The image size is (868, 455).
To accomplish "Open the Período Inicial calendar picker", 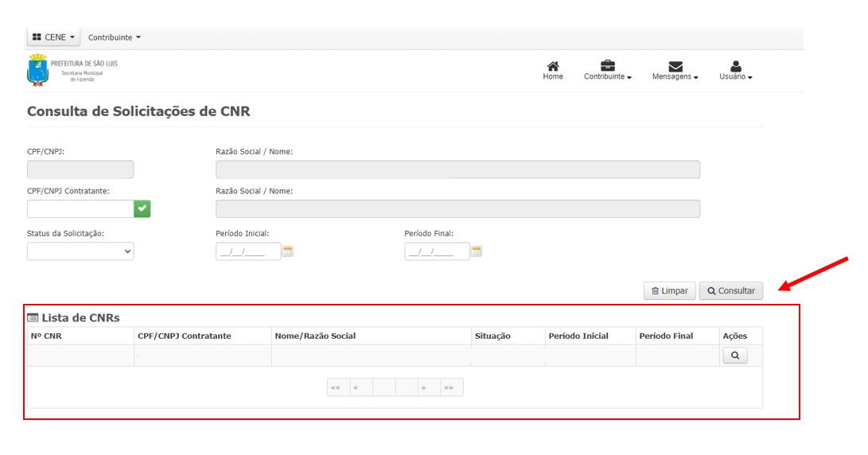I will [288, 251].
